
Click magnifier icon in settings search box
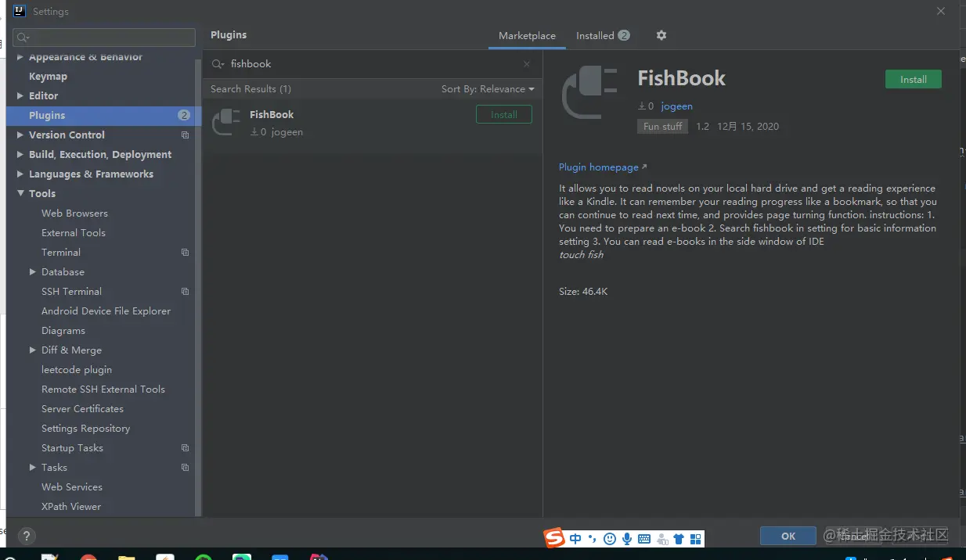pos(23,38)
